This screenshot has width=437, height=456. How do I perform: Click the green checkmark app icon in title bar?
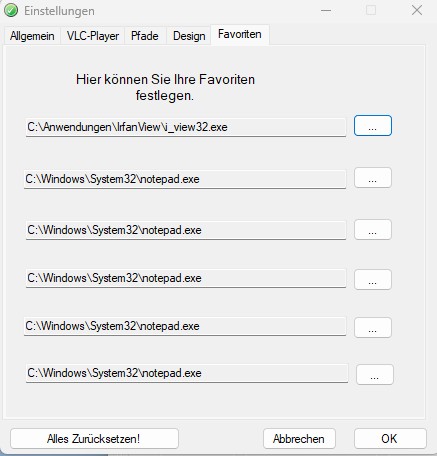(x=11, y=10)
